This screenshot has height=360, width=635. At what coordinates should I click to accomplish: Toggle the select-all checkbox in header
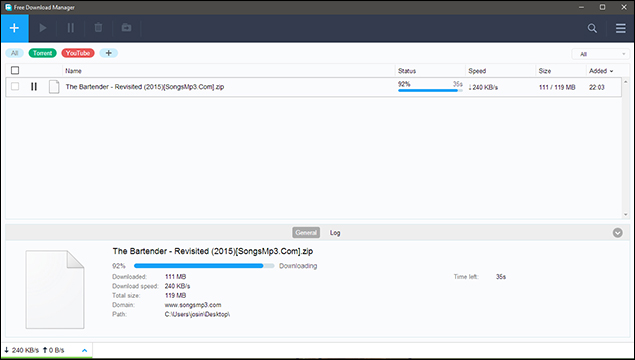(x=15, y=70)
